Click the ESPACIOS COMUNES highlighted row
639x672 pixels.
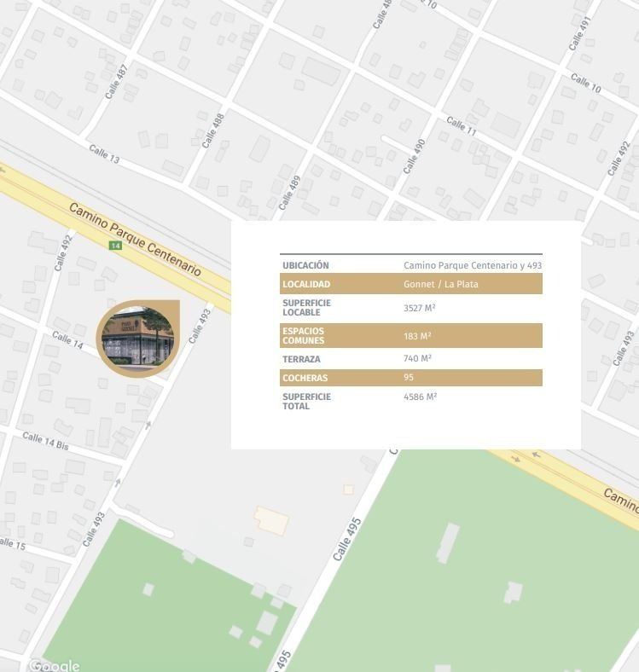point(411,336)
